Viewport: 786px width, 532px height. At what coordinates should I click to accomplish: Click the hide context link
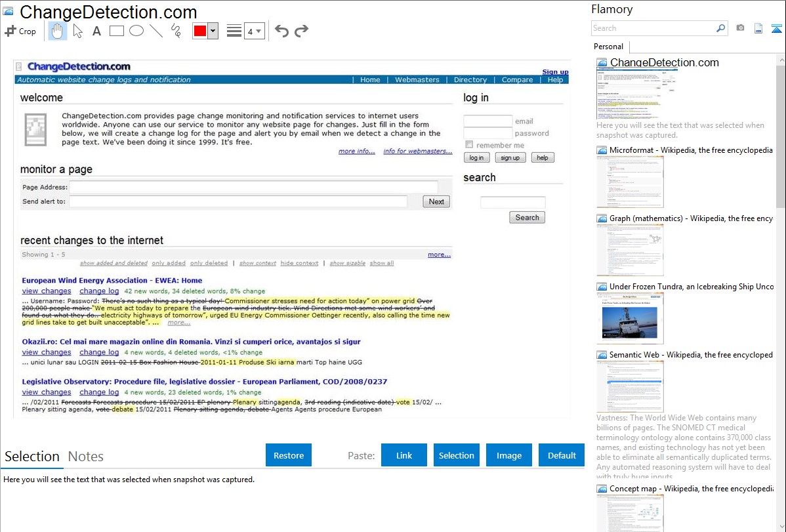pyautogui.click(x=299, y=263)
